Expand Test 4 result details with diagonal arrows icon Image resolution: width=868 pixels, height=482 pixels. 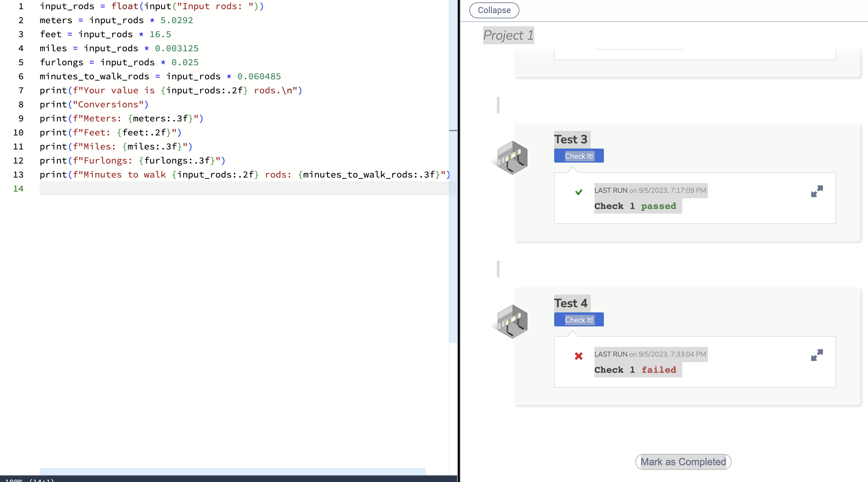pos(816,355)
